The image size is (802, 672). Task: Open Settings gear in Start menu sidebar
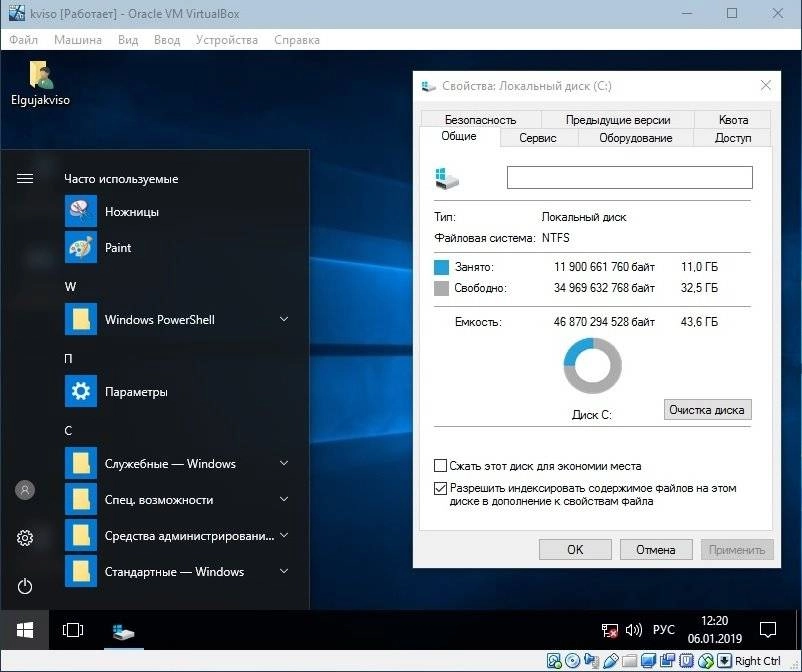(x=25, y=538)
